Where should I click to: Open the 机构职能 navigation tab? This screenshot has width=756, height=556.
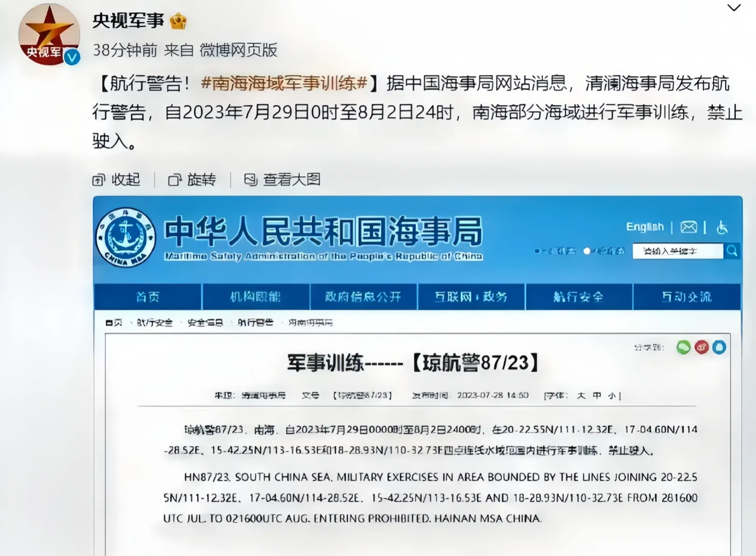pyautogui.click(x=256, y=297)
